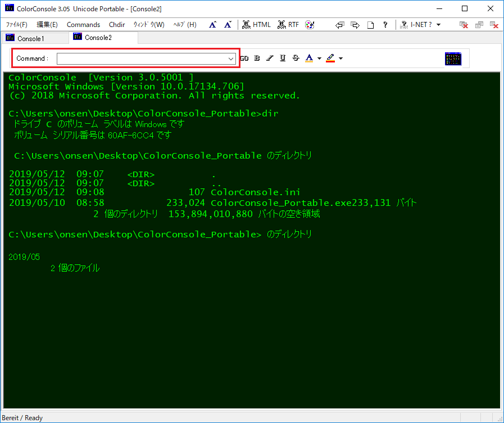
Task: Click the Microsoft Windows version line
Action: (126, 87)
